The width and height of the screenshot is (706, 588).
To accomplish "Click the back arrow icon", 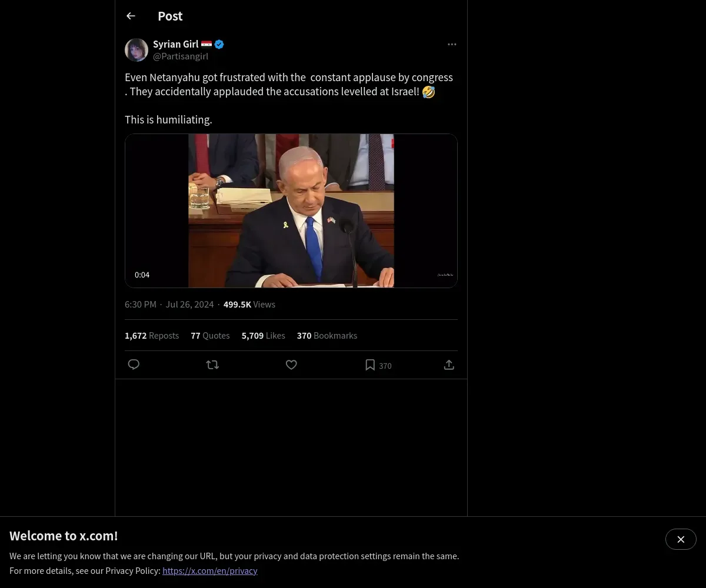I will [131, 16].
